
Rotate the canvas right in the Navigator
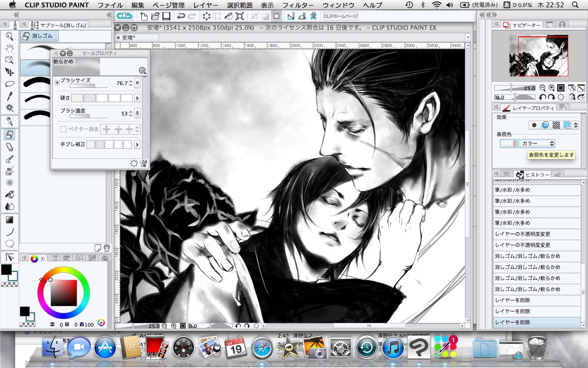[552, 98]
